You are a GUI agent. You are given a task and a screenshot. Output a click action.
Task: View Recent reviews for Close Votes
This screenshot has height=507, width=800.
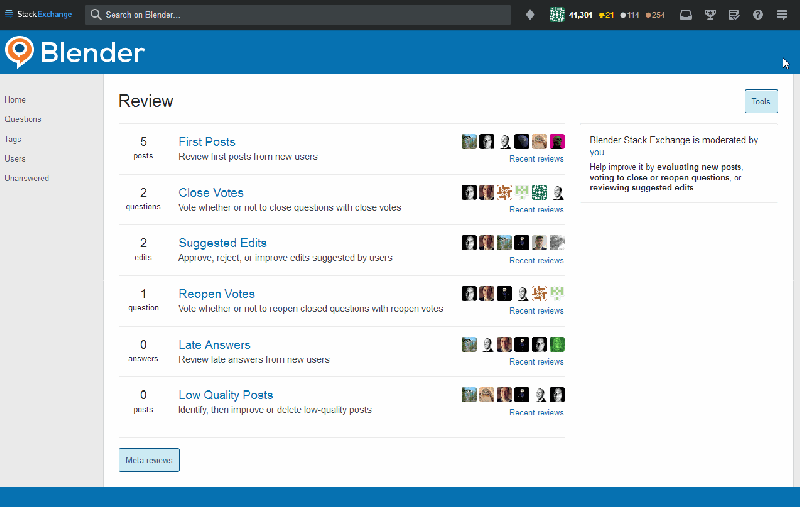(536, 209)
